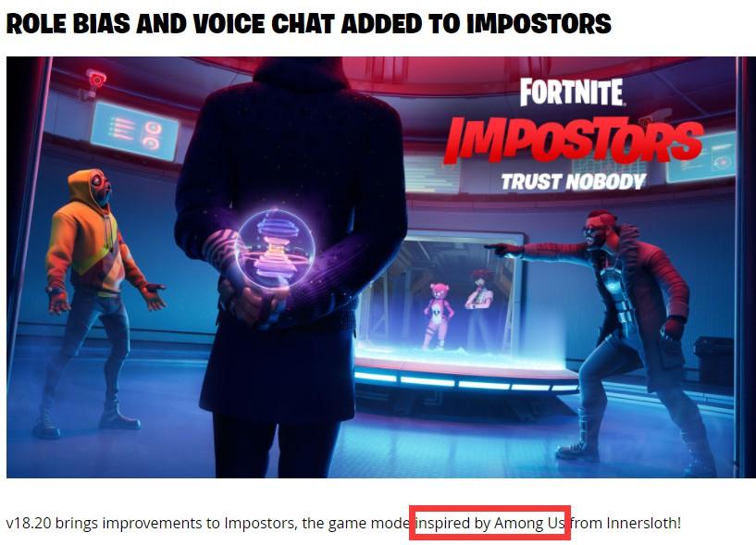
Task: Click the black crate at the right wall
Action: tap(713, 362)
